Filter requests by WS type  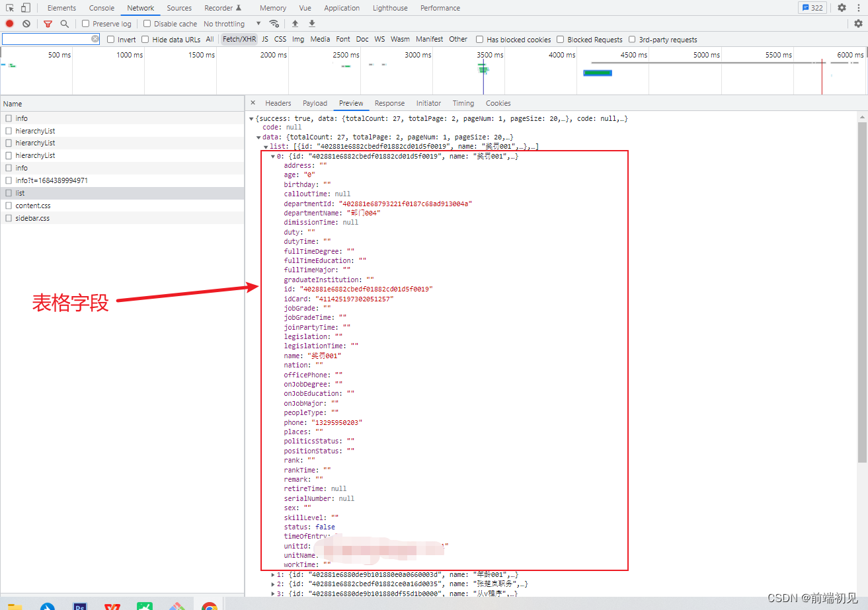[x=379, y=40]
